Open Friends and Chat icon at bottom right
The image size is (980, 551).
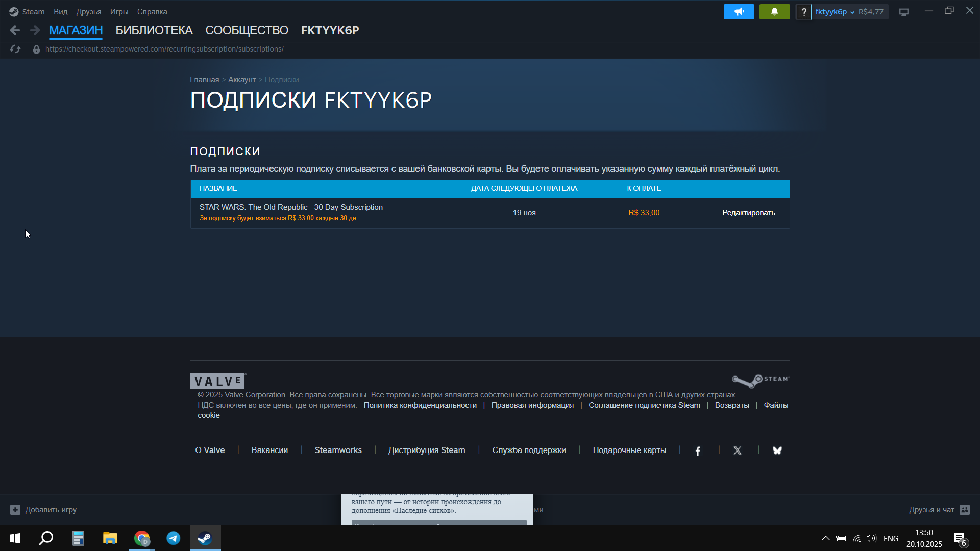point(964,509)
